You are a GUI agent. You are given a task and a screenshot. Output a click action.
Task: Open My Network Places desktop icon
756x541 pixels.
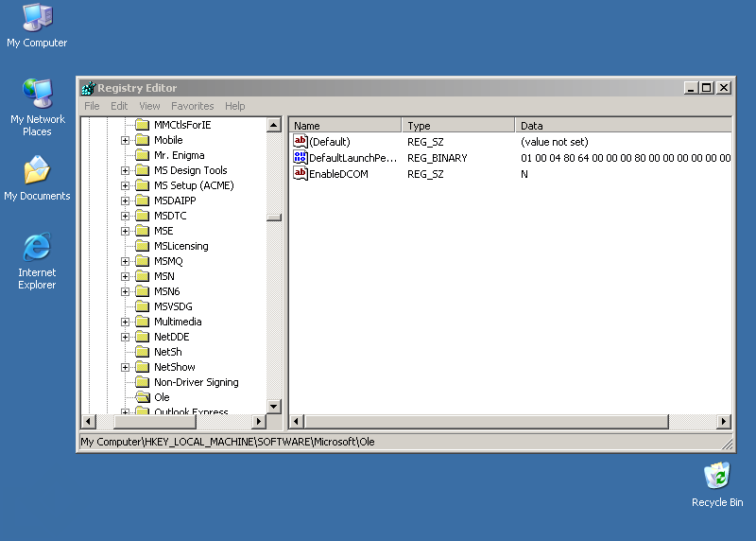[37, 107]
